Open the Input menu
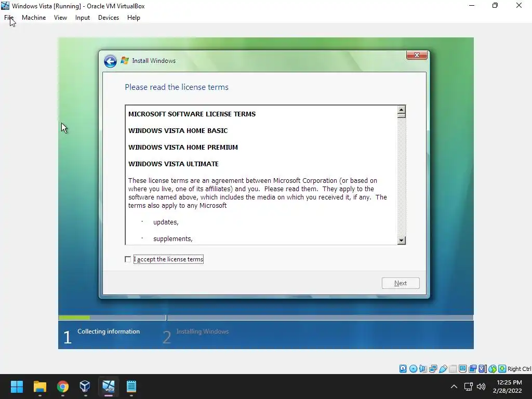Image resolution: width=532 pixels, height=399 pixels. (83, 18)
